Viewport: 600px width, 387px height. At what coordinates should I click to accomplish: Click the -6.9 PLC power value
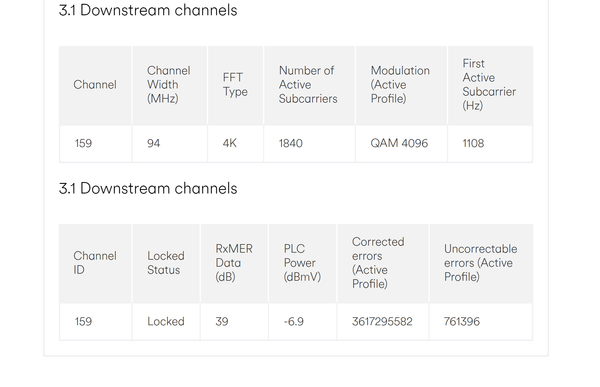coord(293,322)
